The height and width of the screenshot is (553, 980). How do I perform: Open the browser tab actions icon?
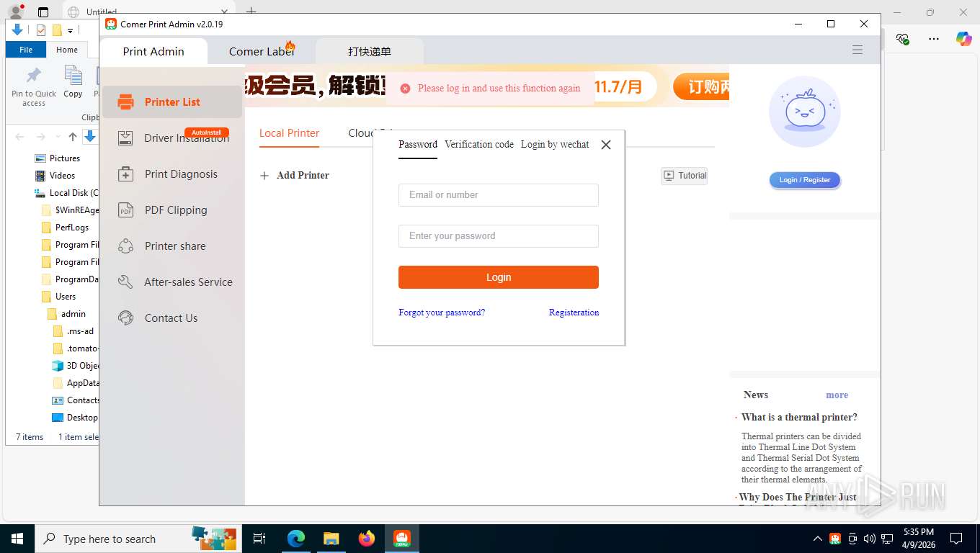[43, 12]
